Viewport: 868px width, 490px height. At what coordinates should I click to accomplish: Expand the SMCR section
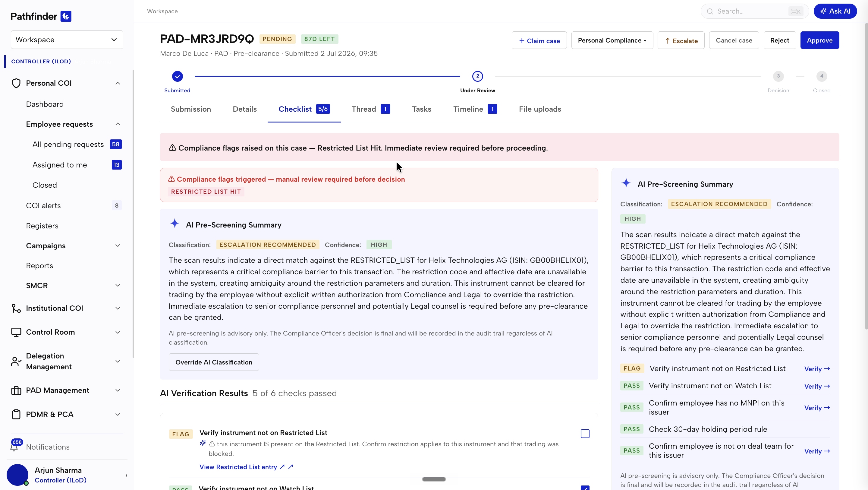tap(74, 286)
